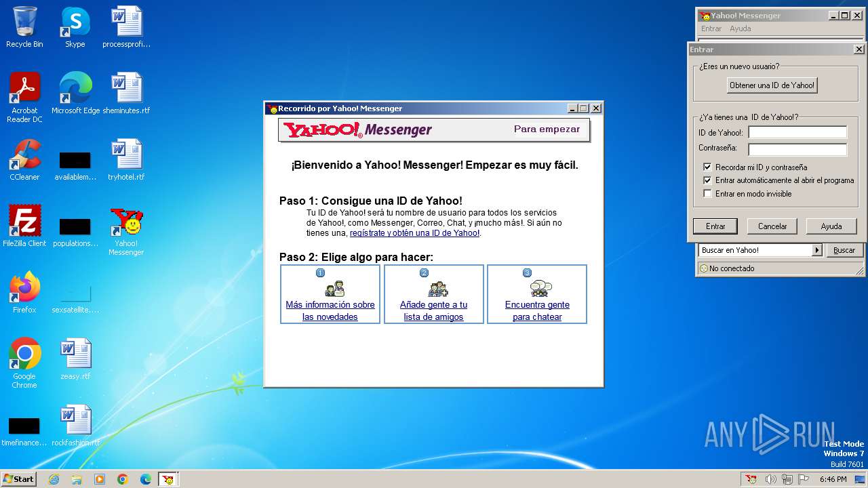Open Acrobat Reader DC shortcut
This screenshot has height=488, width=868.
click(24, 97)
